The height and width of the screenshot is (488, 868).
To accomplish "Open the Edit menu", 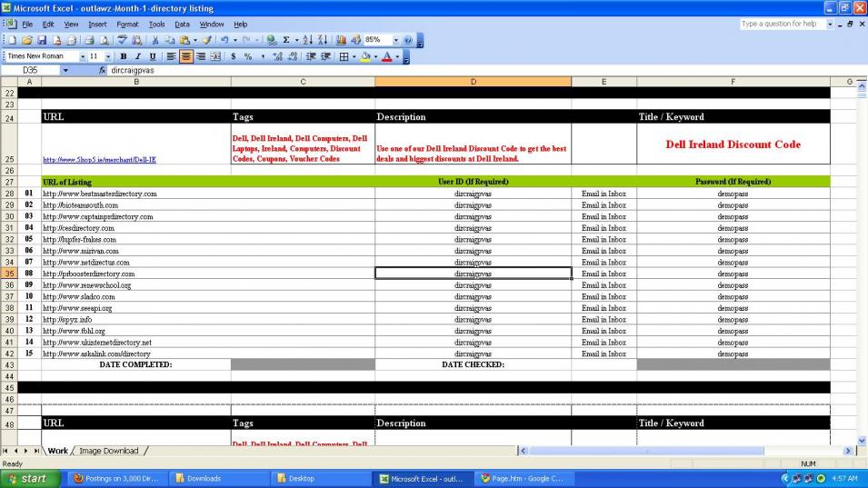I will pos(48,25).
